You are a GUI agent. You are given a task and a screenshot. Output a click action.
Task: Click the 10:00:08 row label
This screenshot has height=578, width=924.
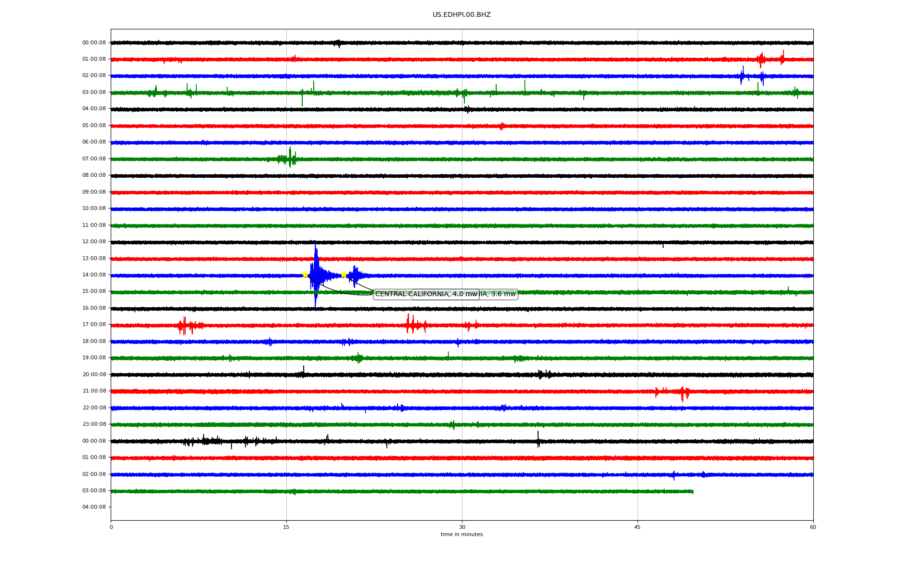(94, 209)
